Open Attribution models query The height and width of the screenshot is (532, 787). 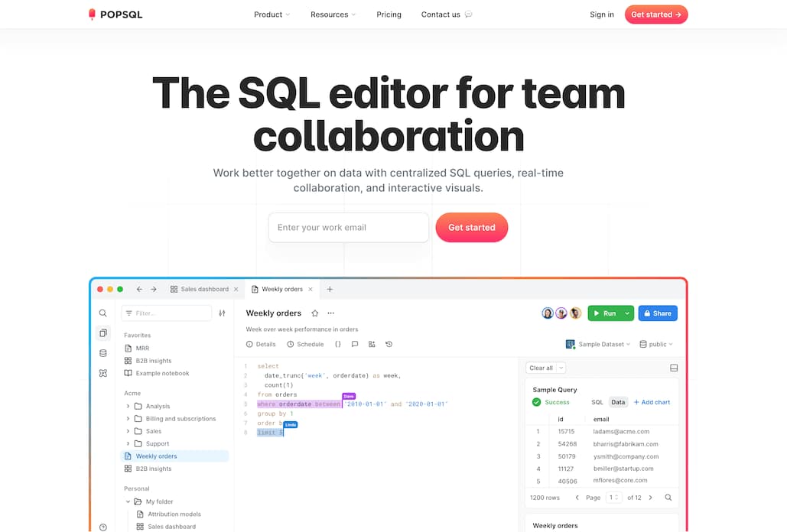168,514
